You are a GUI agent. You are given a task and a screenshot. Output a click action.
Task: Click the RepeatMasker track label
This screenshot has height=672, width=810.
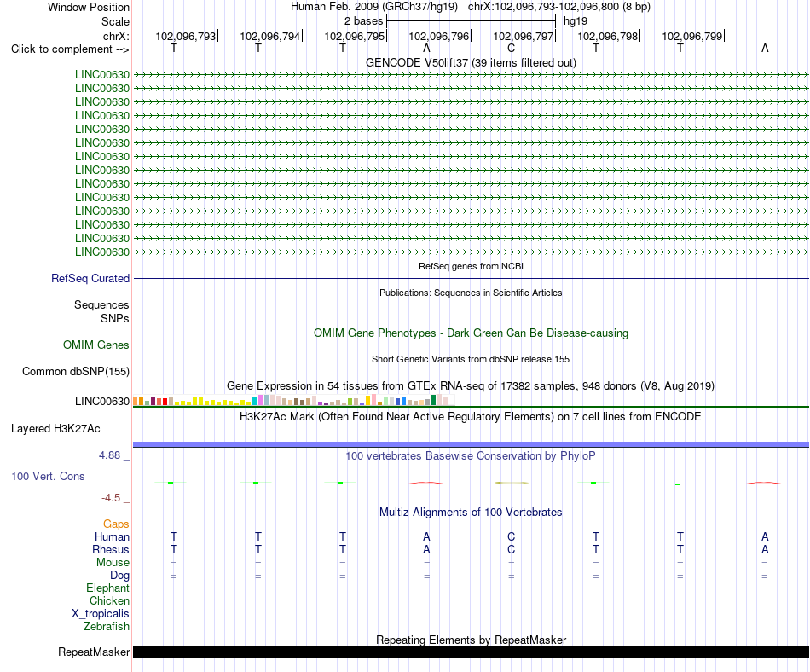pyautogui.click(x=94, y=652)
